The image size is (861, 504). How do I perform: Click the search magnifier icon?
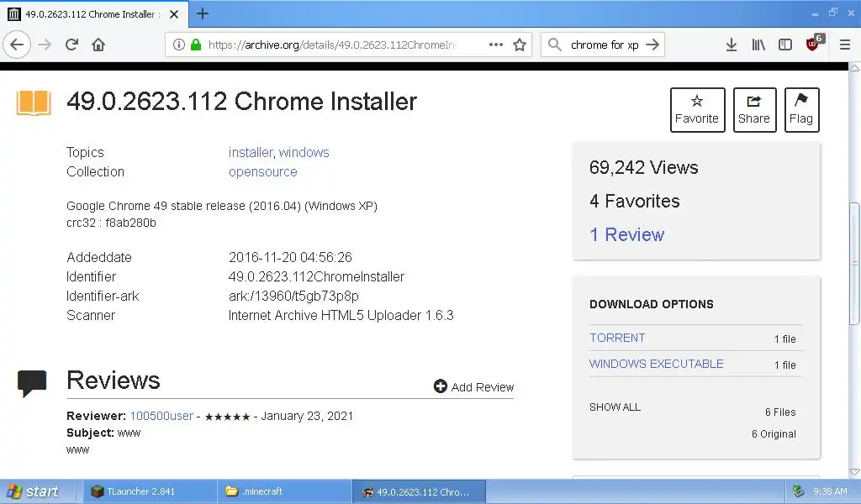pos(555,45)
